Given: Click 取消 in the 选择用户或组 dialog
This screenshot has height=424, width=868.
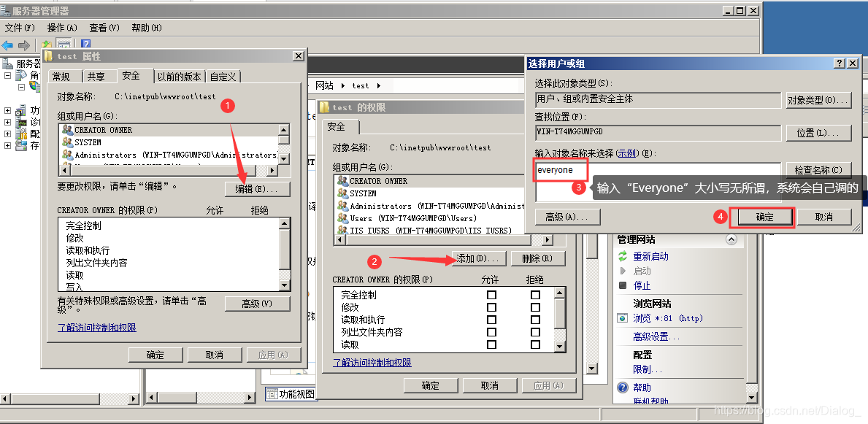Looking at the screenshot, I should point(824,217).
